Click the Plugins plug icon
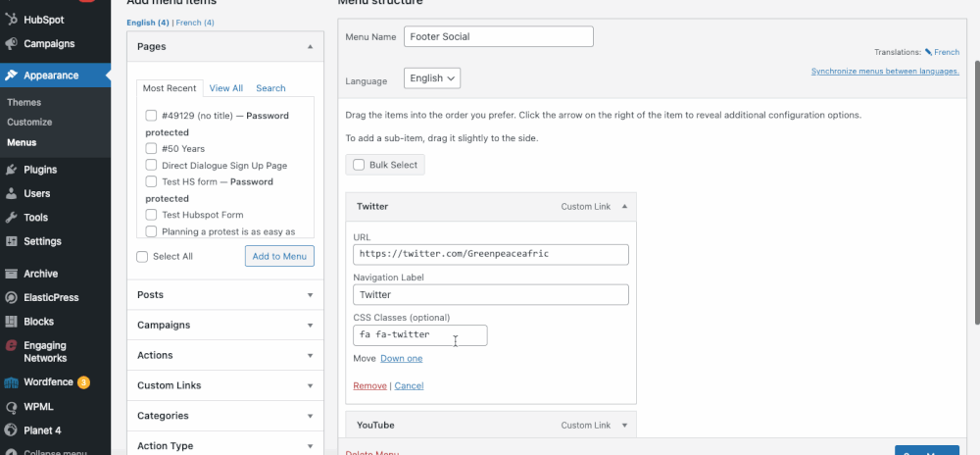The width and height of the screenshot is (980, 455). point(11,170)
